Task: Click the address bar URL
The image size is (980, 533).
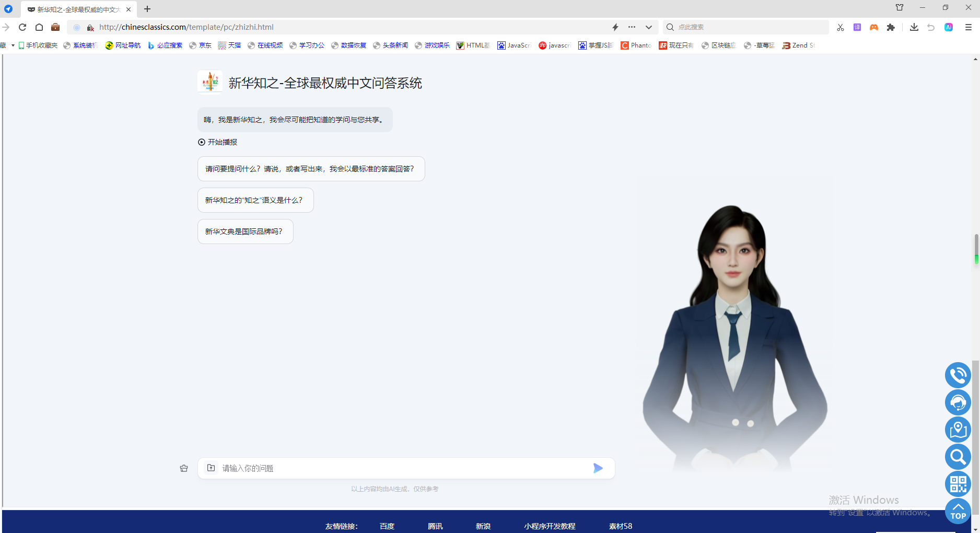Action: (x=186, y=27)
